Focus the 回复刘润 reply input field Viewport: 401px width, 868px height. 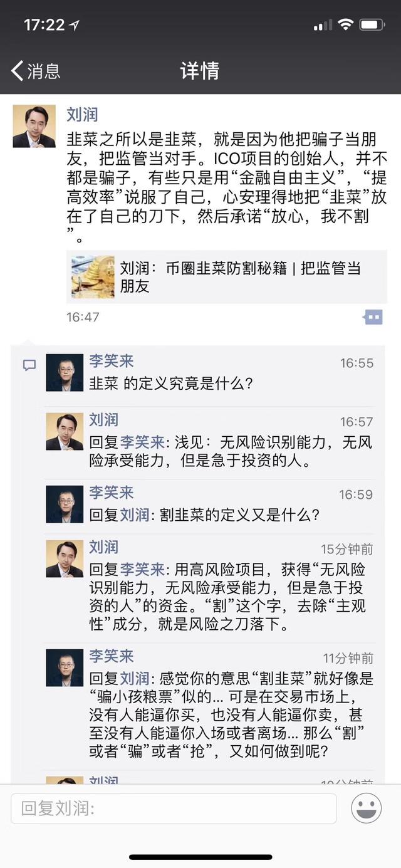click(174, 808)
